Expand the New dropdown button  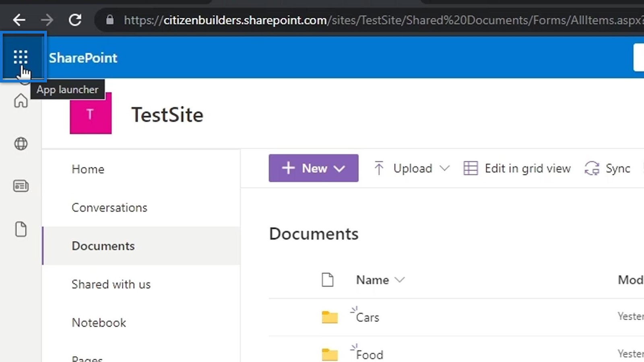tap(314, 168)
